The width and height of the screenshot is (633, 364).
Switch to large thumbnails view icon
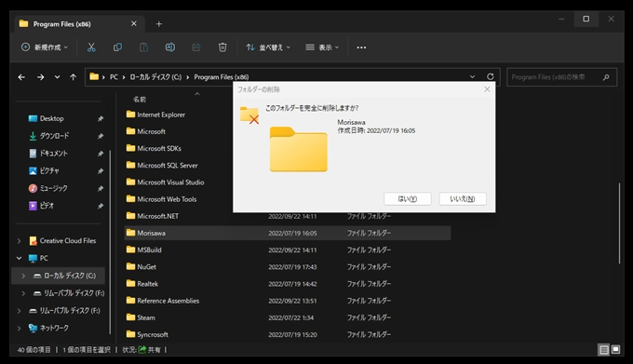point(615,349)
